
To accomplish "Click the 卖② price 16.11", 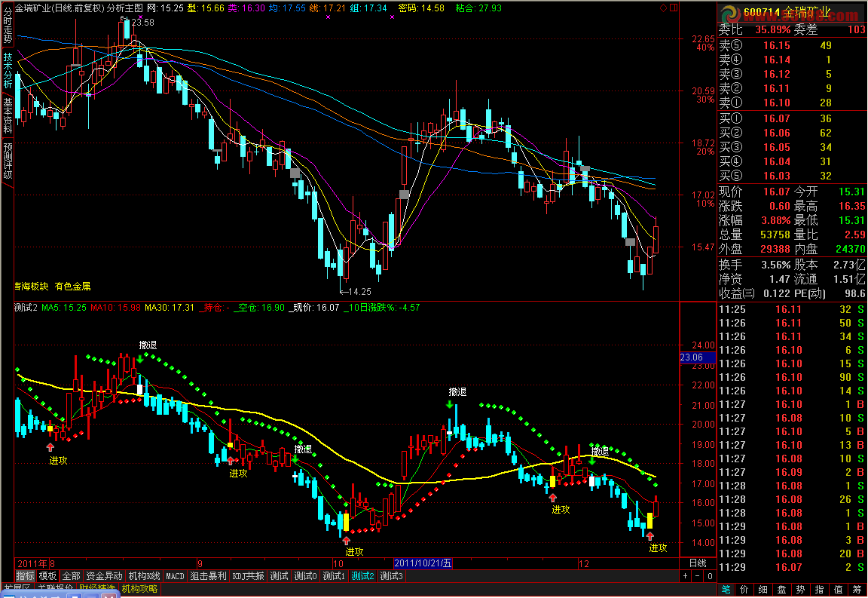I will coord(777,89).
